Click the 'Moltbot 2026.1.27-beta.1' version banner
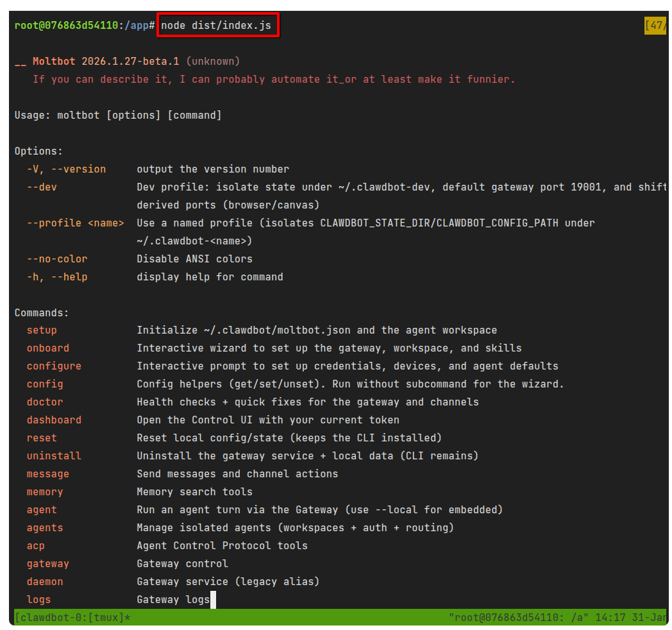The height and width of the screenshot is (630, 672). pyautogui.click(x=106, y=62)
